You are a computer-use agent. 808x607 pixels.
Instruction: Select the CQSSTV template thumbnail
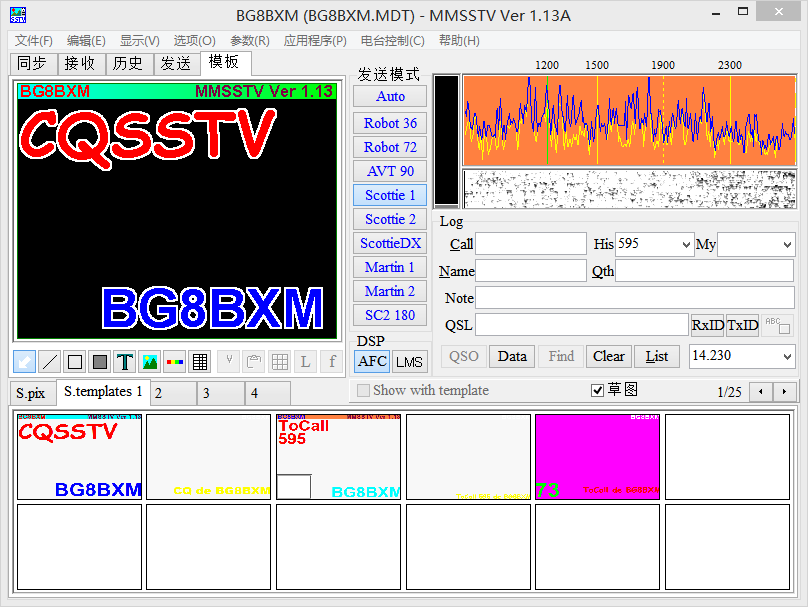click(79, 457)
